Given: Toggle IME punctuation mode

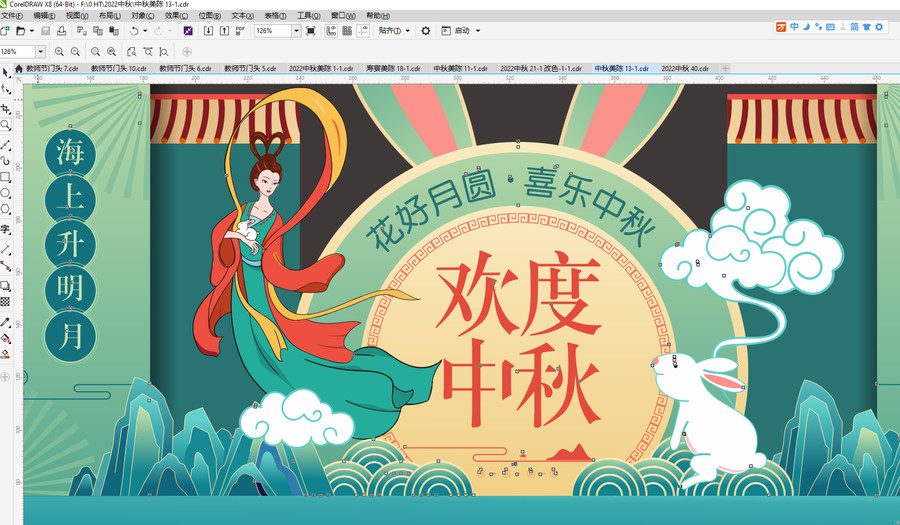Looking at the screenshot, I should click(x=818, y=27).
